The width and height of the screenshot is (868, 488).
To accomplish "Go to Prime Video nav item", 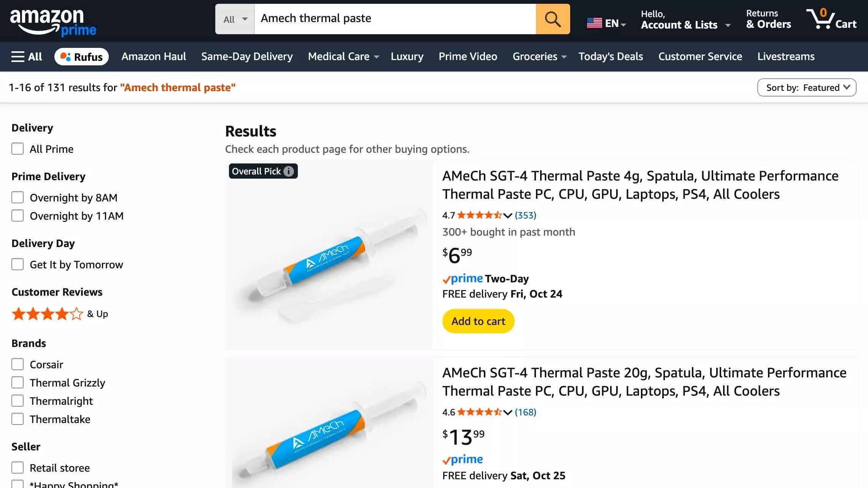I will click(x=467, y=57).
